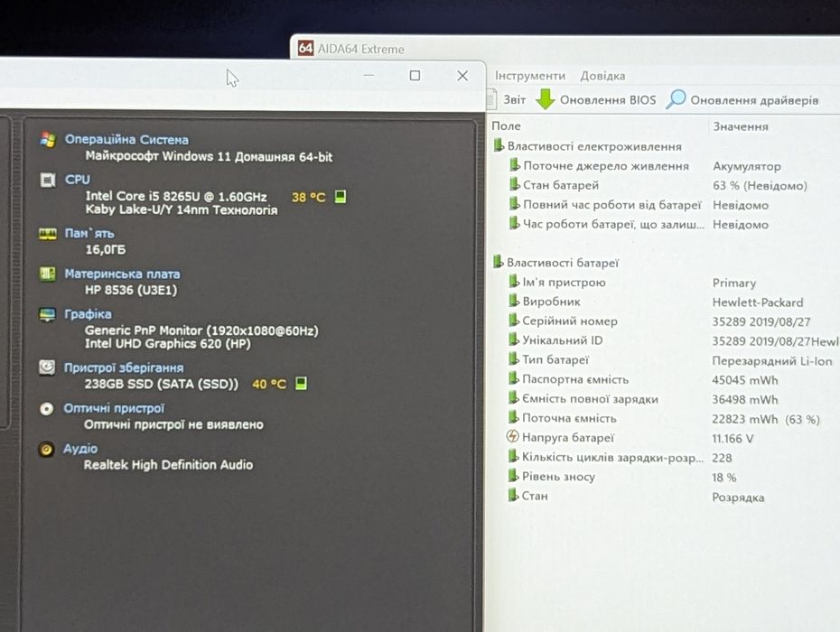Open the Аудіо section link
Screen dimensions: 840x632
[80, 449]
